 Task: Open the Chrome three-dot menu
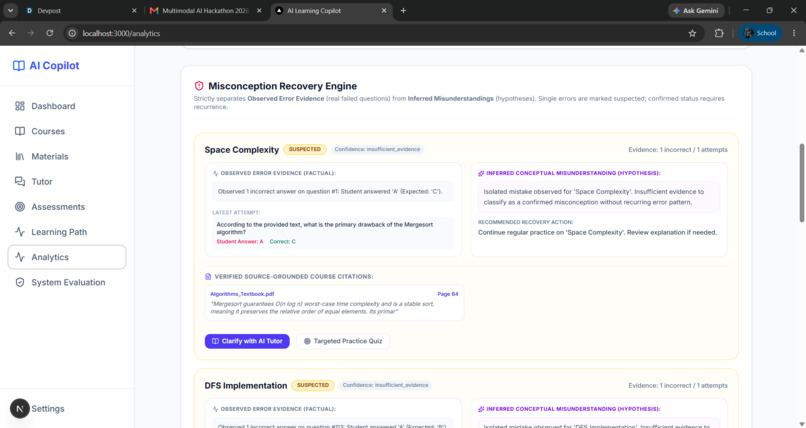click(x=794, y=33)
